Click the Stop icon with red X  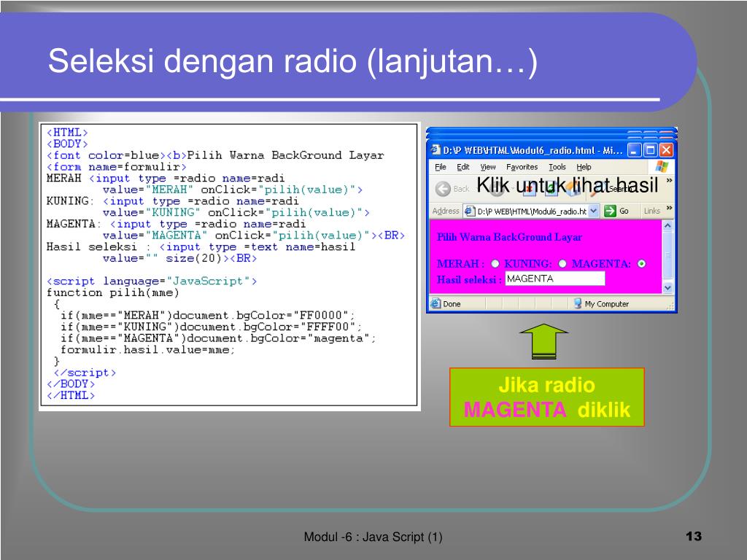tap(530, 189)
